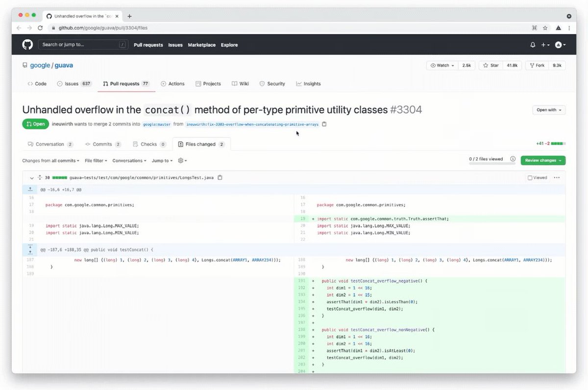The height and width of the screenshot is (390, 588).
Task: Open Pull requests in the top navigation
Action: pyautogui.click(x=148, y=45)
